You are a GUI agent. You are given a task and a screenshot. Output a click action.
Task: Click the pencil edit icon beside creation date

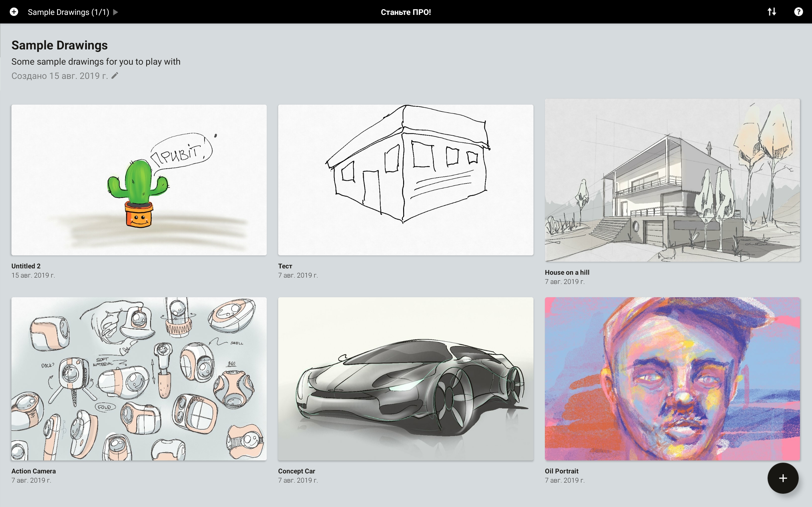(x=115, y=76)
